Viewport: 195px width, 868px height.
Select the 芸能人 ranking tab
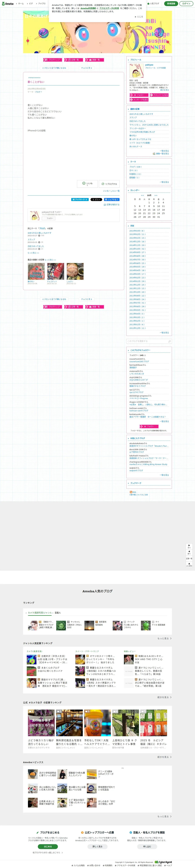coord(58,613)
